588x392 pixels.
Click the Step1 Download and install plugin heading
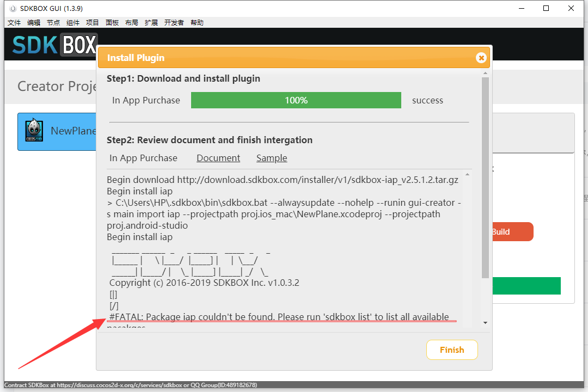183,78
